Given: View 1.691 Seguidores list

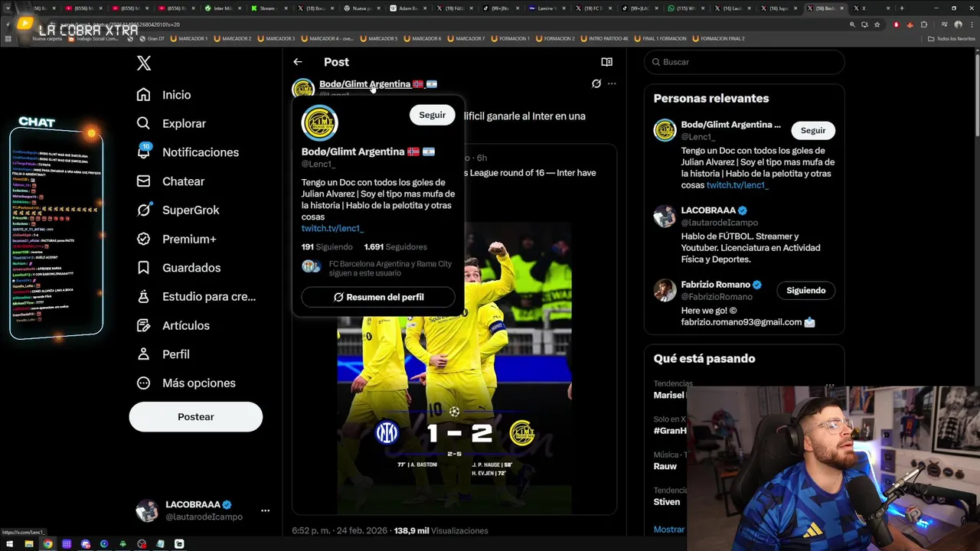Looking at the screenshot, I should click(396, 246).
